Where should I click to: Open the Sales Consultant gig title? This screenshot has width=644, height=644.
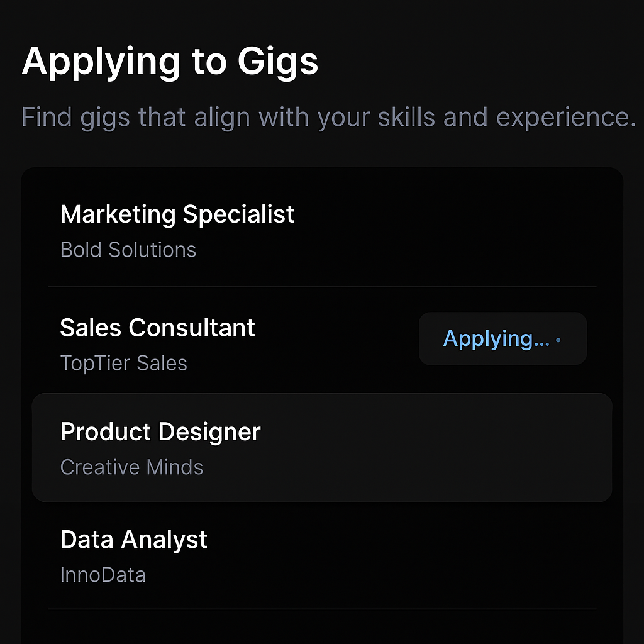(157, 328)
